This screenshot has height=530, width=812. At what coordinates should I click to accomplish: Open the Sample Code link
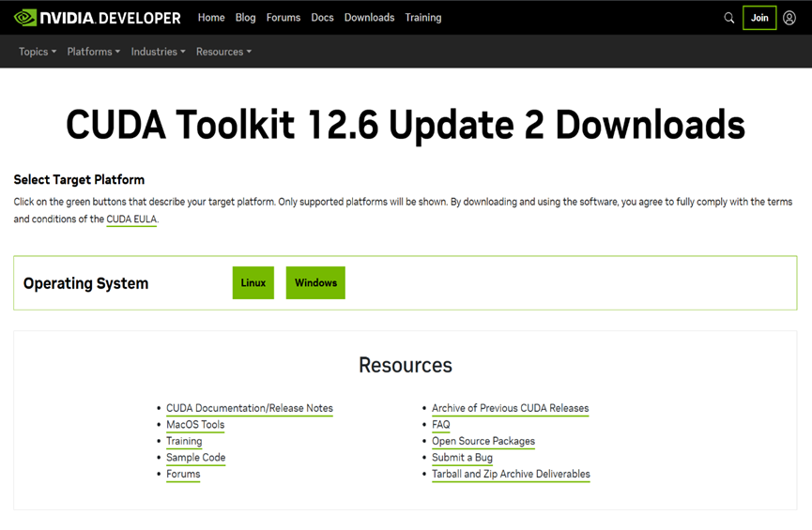coord(196,458)
